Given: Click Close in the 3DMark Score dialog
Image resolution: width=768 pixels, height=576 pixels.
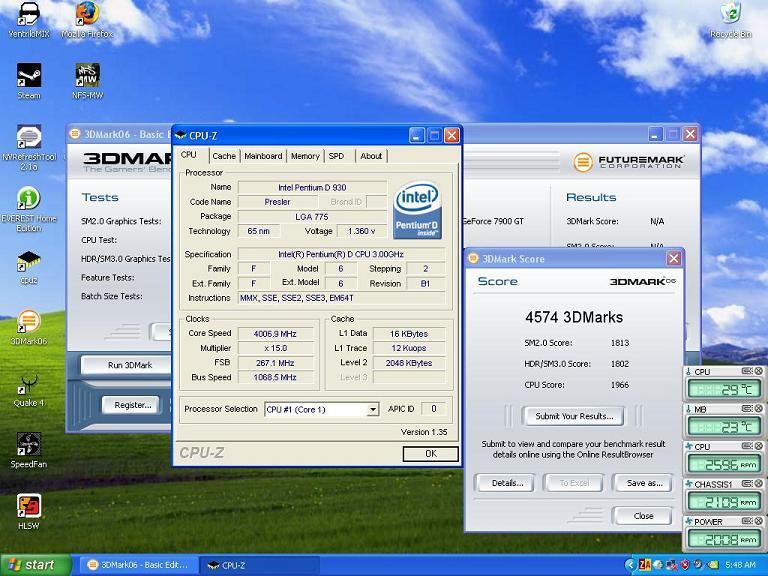Looking at the screenshot, I should click(643, 516).
